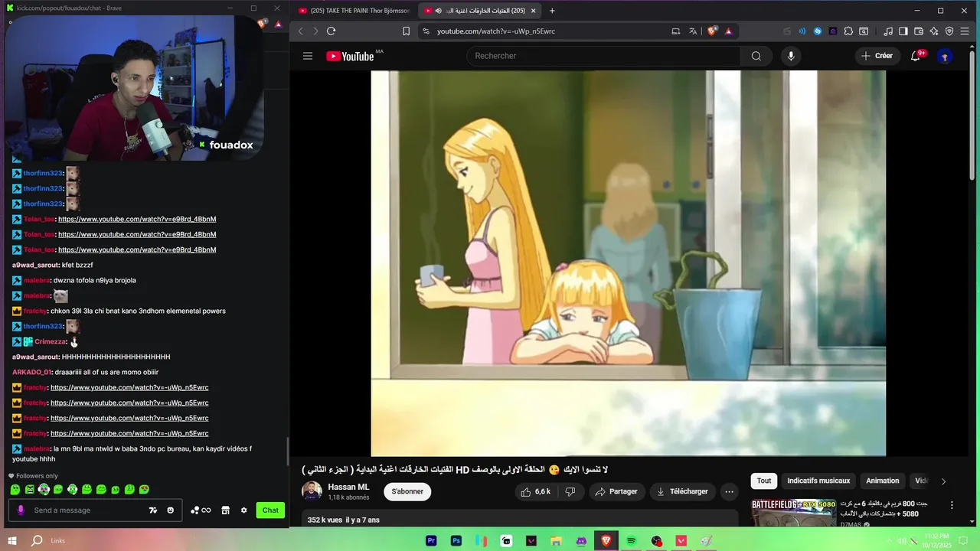The image size is (980, 551).
Task: Click the video player to pause
Action: coord(628,263)
